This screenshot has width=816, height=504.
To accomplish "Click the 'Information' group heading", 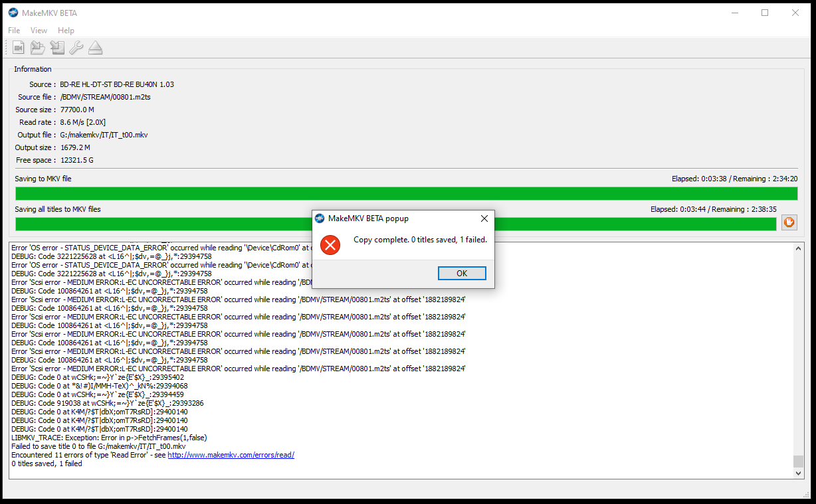I will tap(33, 69).
